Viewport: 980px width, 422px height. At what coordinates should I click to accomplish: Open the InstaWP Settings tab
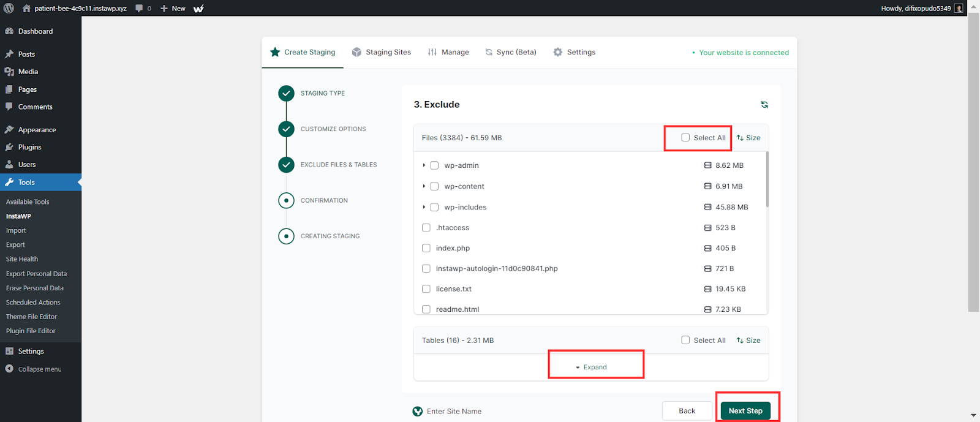[574, 52]
